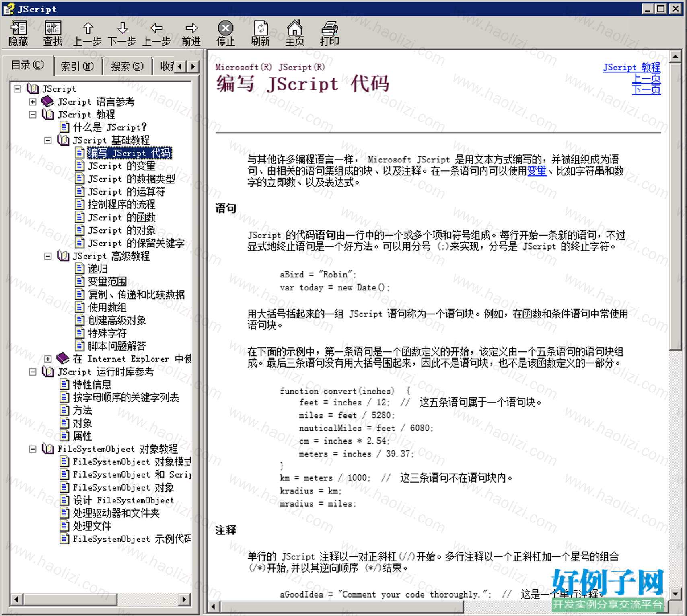Collapse the JScript 教程 node
This screenshot has width=687, height=616.
[x=33, y=115]
